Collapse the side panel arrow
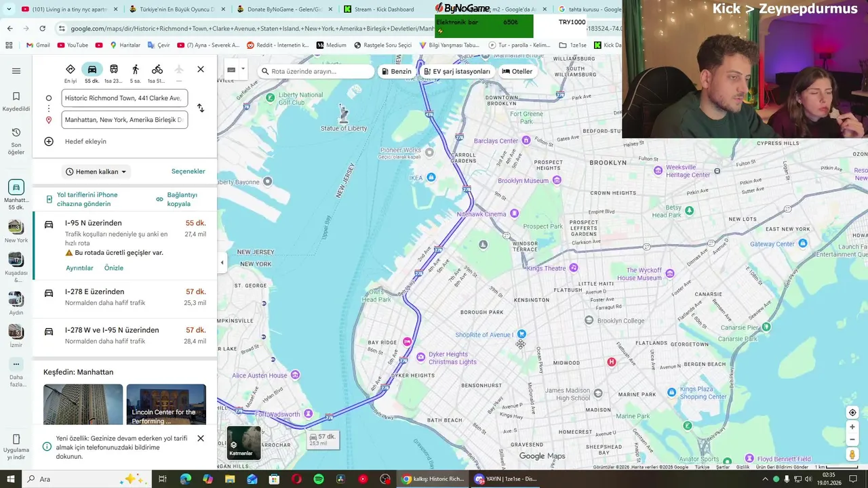The height and width of the screenshot is (488, 868). tap(222, 262)
